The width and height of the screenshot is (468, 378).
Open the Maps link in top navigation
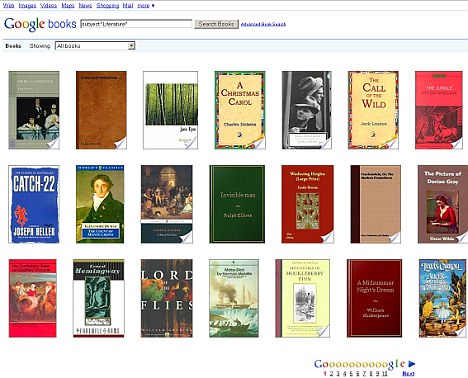click(x=68, y=5)
